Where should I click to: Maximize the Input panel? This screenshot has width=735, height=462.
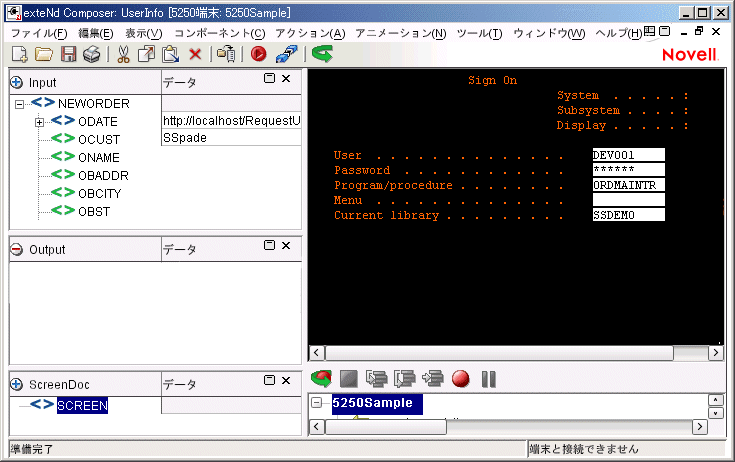click(x=270, y=78)
